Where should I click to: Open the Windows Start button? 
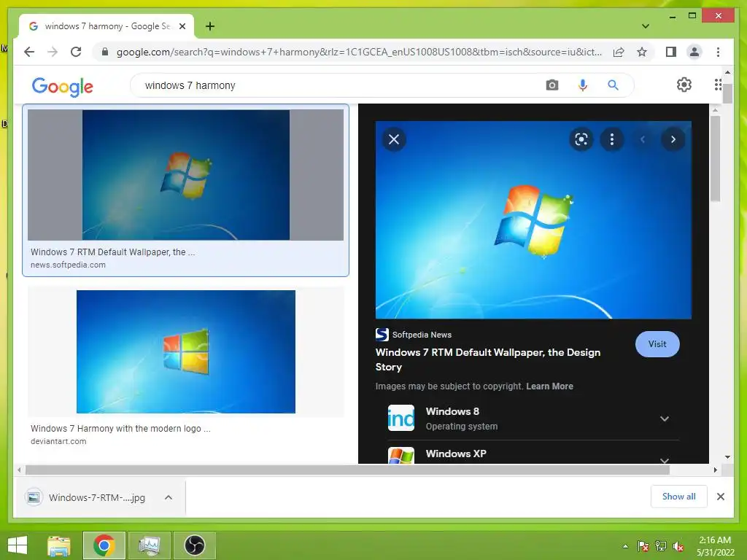point(18,545)
